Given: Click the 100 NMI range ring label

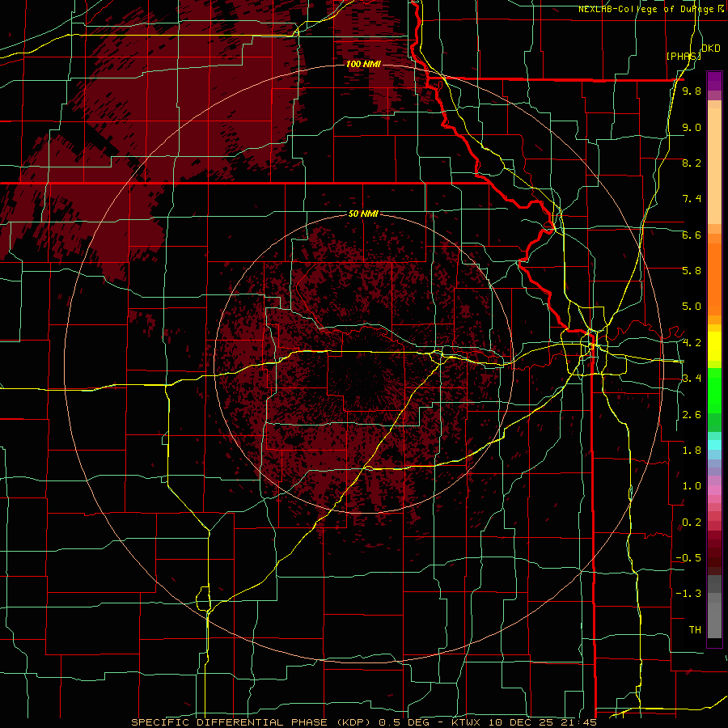Looking at the screenshot, I should 363,64.
